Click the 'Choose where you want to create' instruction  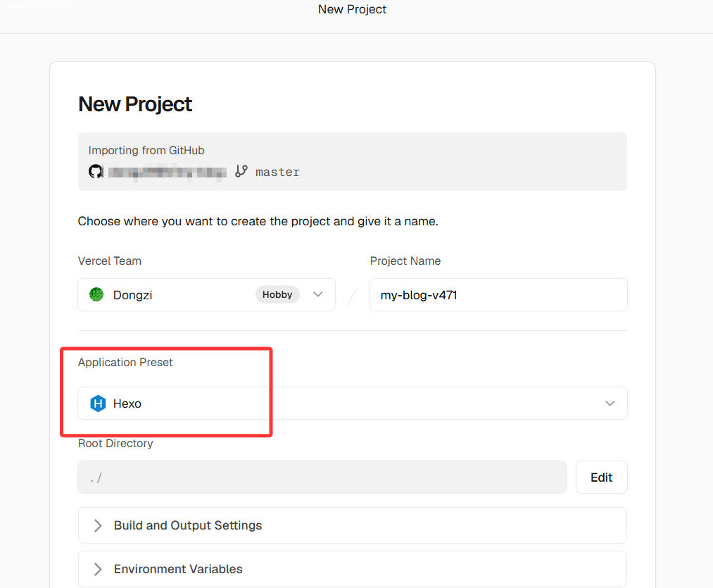pos(258,221)
